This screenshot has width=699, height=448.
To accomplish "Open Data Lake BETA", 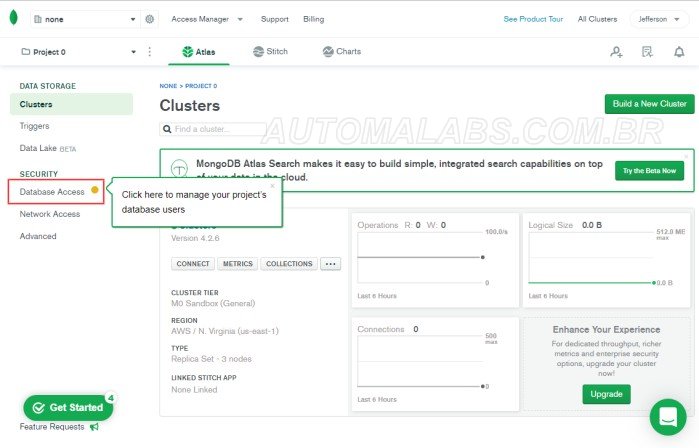I will tap(48, 148).
